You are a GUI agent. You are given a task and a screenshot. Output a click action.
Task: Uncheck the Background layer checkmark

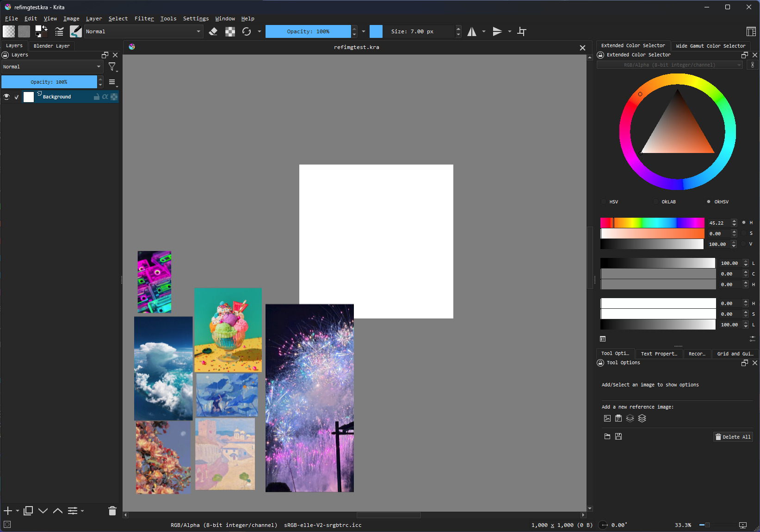17,97
